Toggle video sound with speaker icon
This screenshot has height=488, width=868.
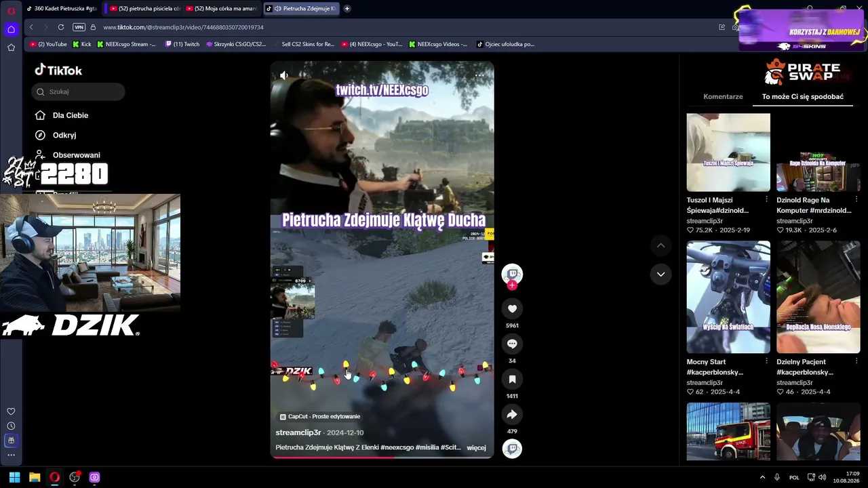coord(284,75)
